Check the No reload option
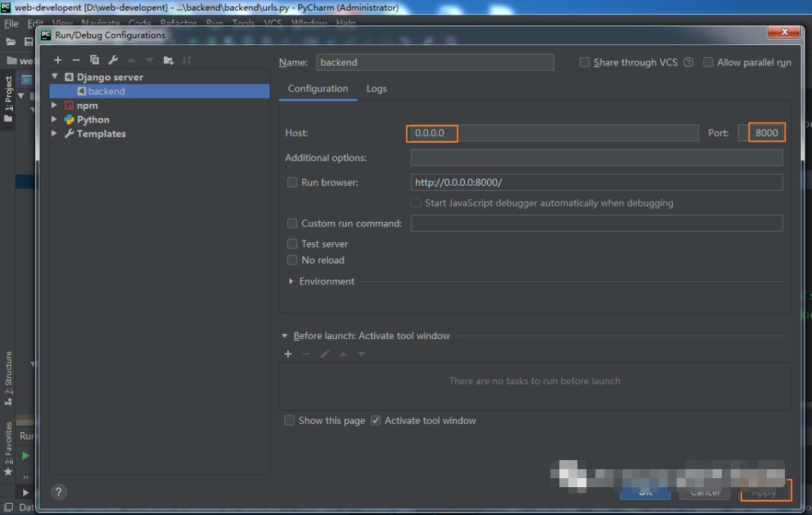Screen dimensions: 812x515 click(x=292, y=260)
